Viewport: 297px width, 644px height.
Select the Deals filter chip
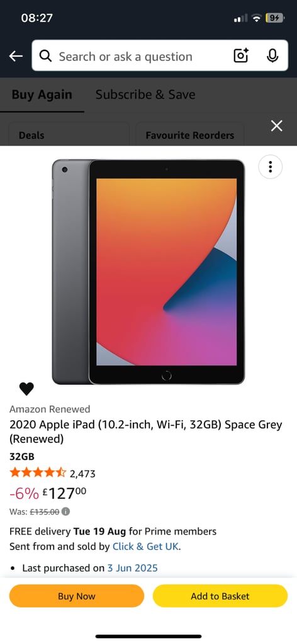click(x=69, y=135)
